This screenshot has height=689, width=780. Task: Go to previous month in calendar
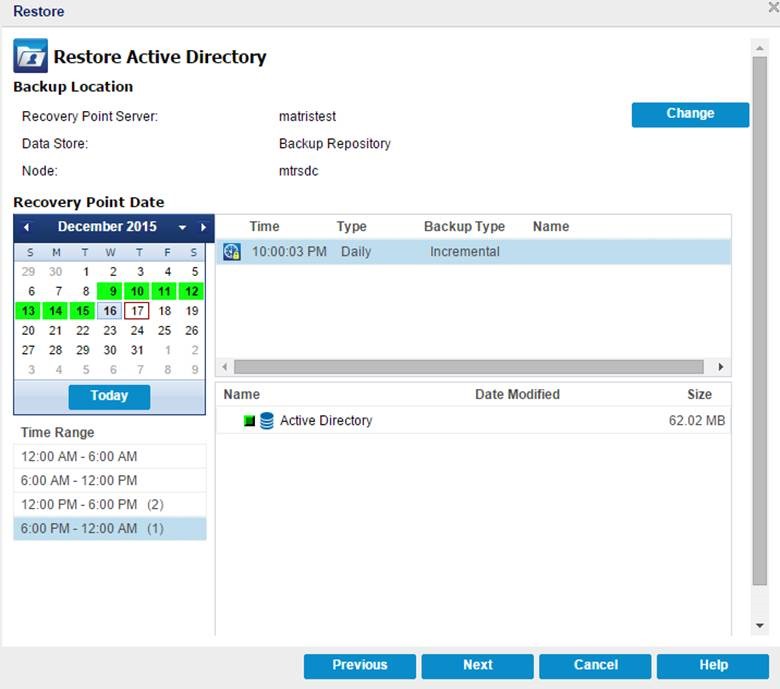[27, 227]
